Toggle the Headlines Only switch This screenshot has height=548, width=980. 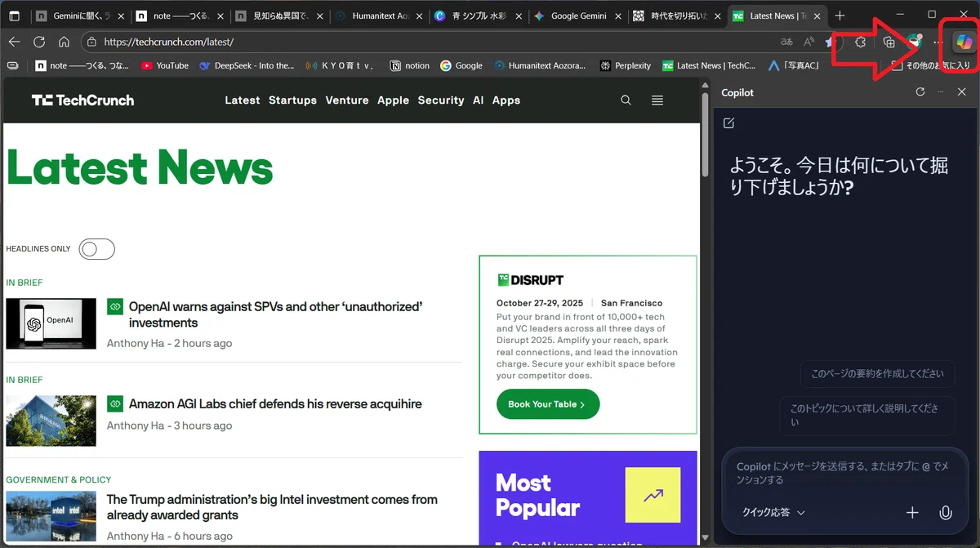pyautogui.click(x=96, y=249)
